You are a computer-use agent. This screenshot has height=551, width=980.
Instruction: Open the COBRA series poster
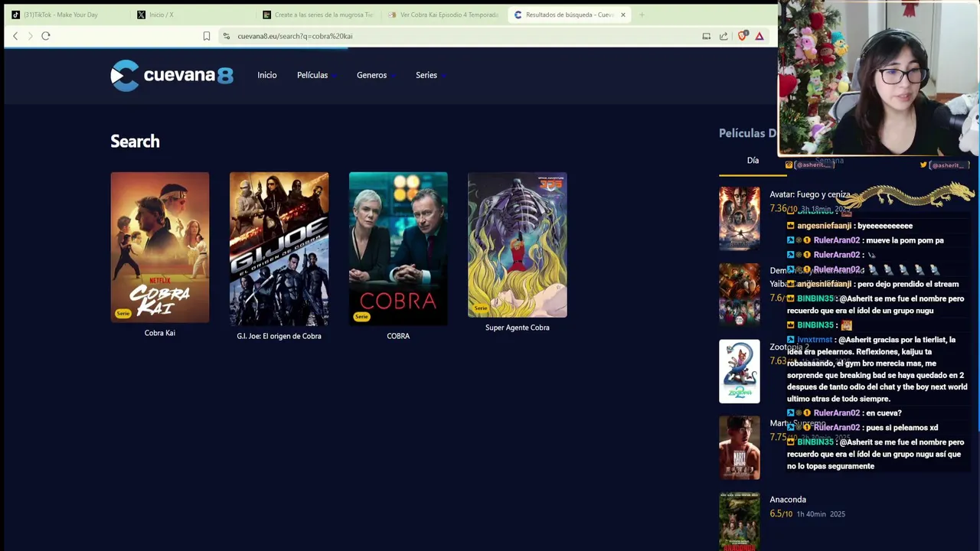398,249
